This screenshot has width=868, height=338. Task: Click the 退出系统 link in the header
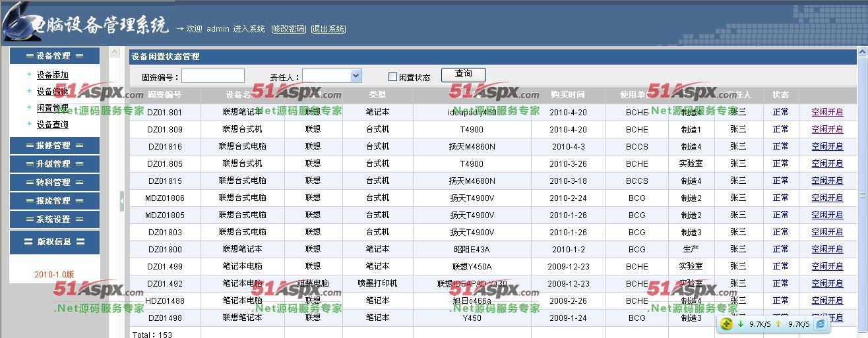(x=328, y=29)
